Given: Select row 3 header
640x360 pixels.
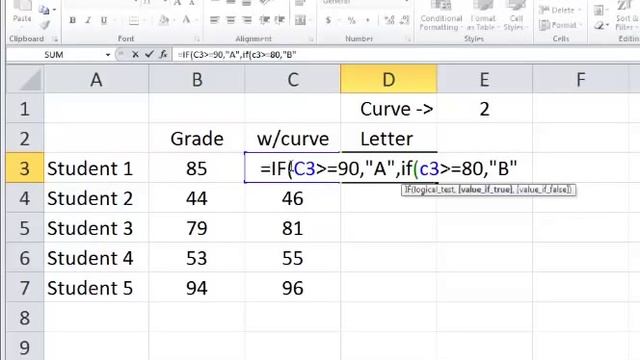Looking at the screenshot, I should click(x=25, y=168).
